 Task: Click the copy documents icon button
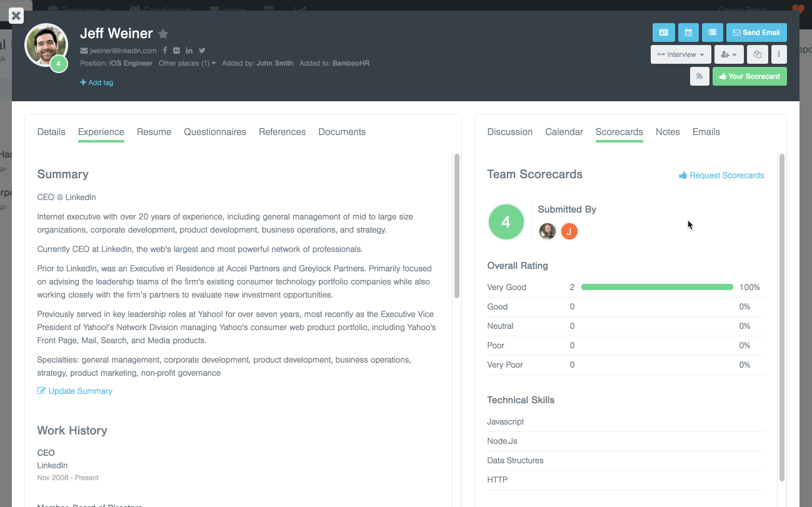758,54
